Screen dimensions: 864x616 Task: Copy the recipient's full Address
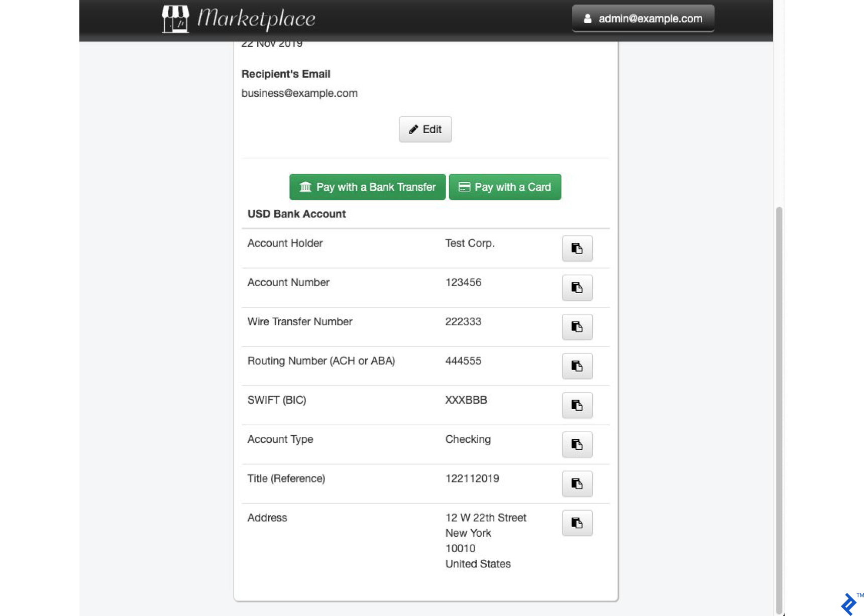[577, 523]
